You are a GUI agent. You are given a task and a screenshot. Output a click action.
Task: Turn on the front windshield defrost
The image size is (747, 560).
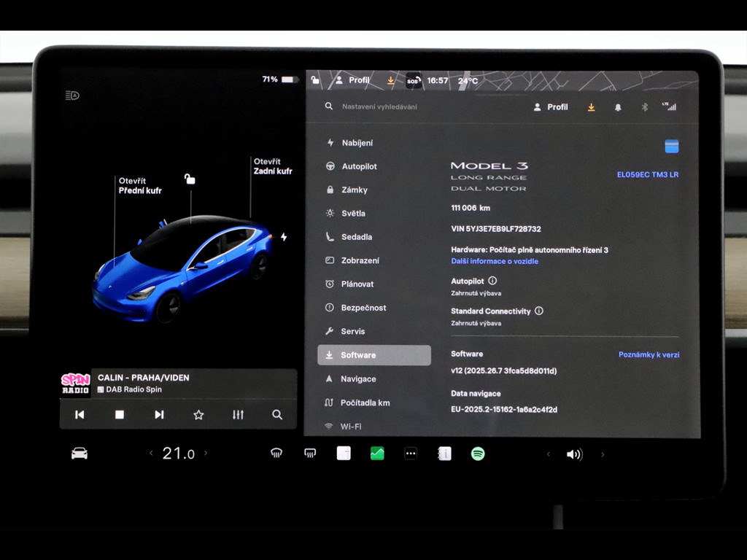tap(276, 454)
